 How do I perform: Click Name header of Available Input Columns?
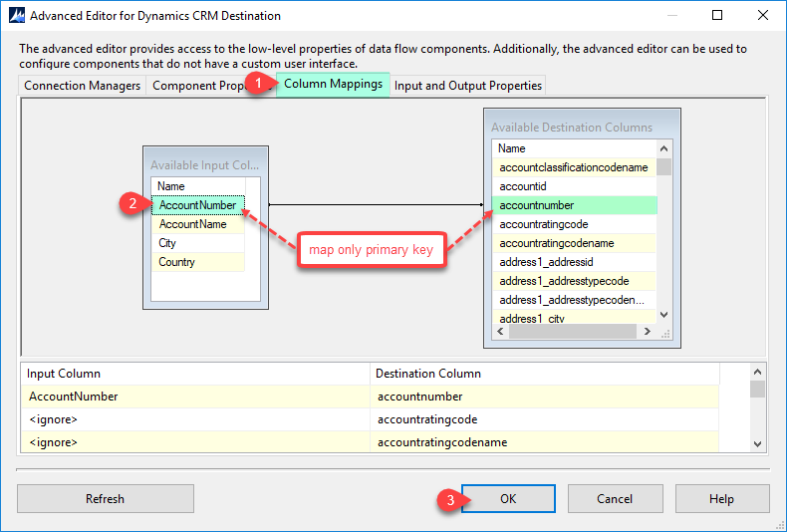pyautogui.click(x=198, y=186)
